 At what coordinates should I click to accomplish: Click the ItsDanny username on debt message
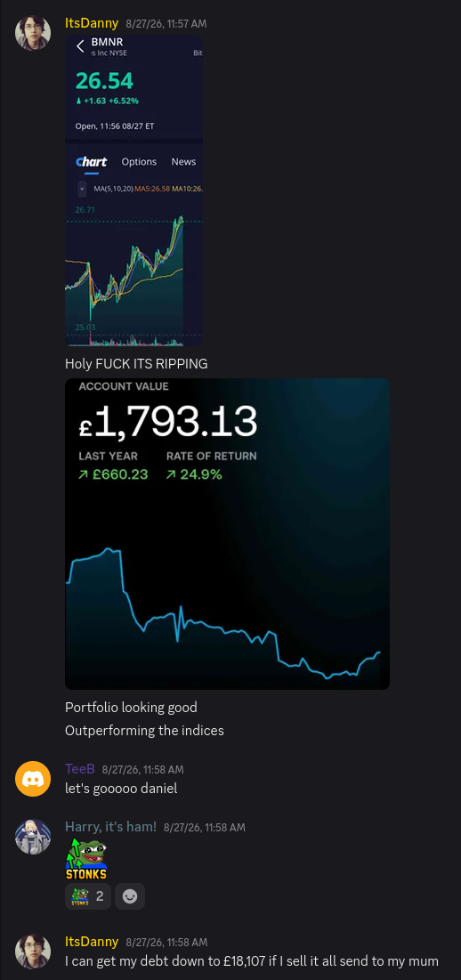(92, 941)
